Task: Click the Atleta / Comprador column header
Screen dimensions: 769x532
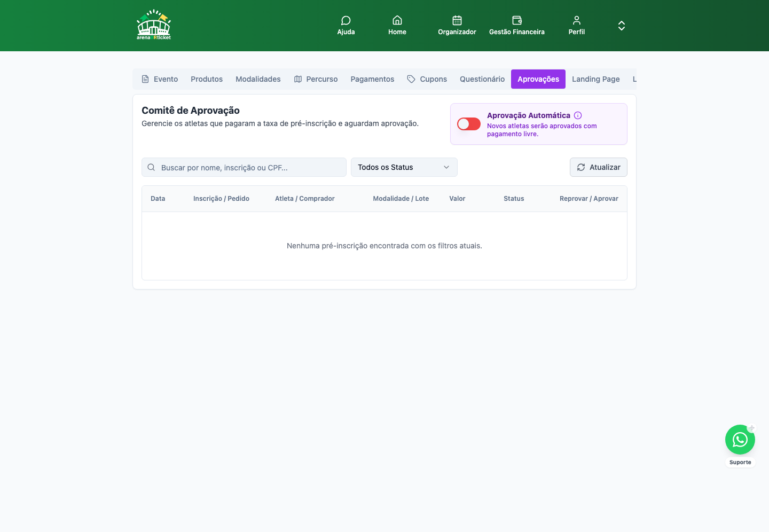Action: (x=305, y=199)
